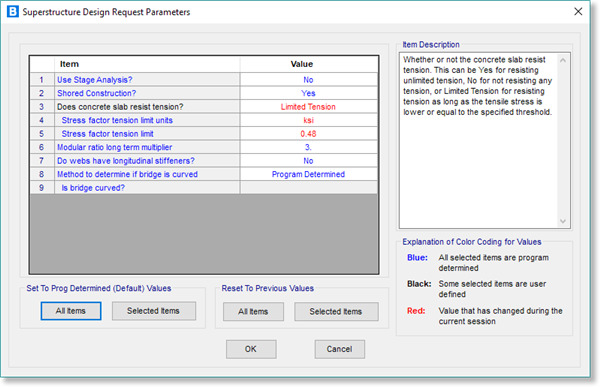
Task: Click Selected Items under Reset To Previous Values
Action: pyautogui.click(x=336, y=312)
